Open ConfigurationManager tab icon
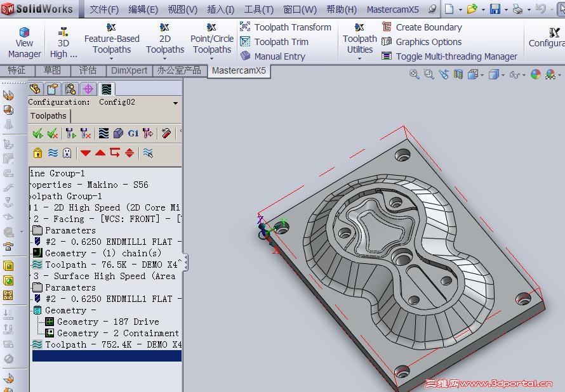Image resolution: width=565 pixels, height=392 pixels. point(70,89)
